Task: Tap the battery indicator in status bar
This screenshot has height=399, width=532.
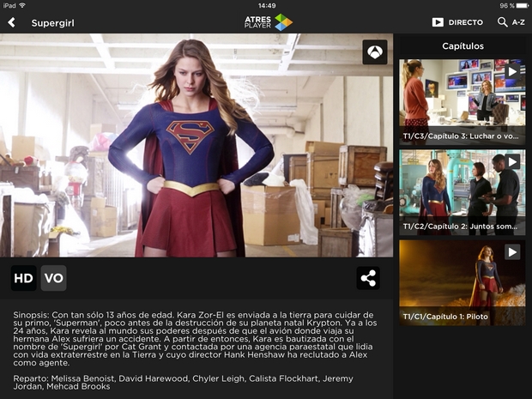Action: (x=522, y=5)
